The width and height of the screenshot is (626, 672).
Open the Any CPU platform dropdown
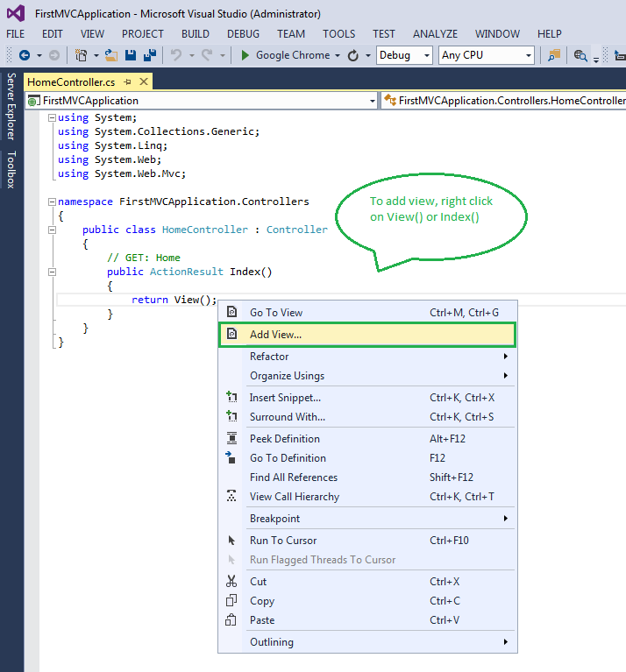coord(487,55)
